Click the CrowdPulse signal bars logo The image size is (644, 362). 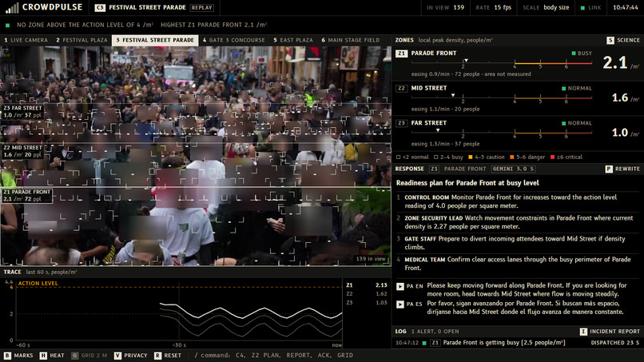[12, 8]
